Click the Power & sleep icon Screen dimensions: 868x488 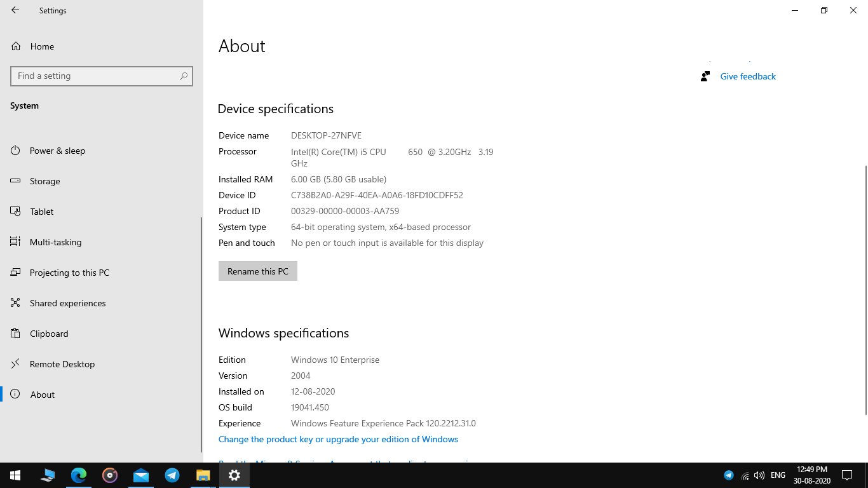15,151
